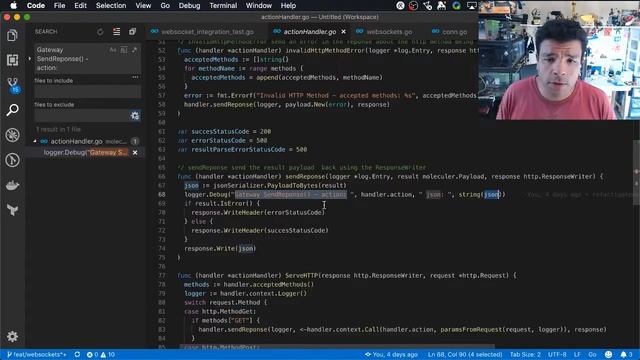The width and height of the screenshot is (640, 360).
Task: Open the GitLens compass icon view
Action: tap(12, 160)
